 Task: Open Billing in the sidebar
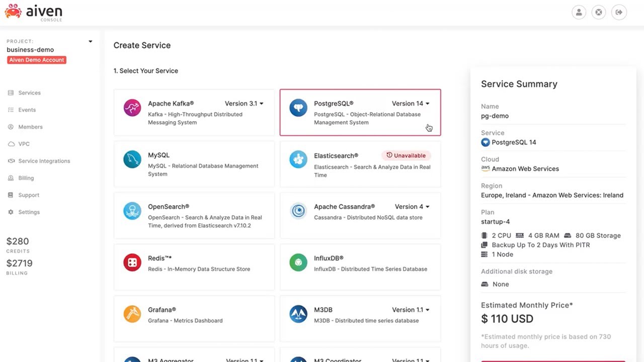click(26, 178)
